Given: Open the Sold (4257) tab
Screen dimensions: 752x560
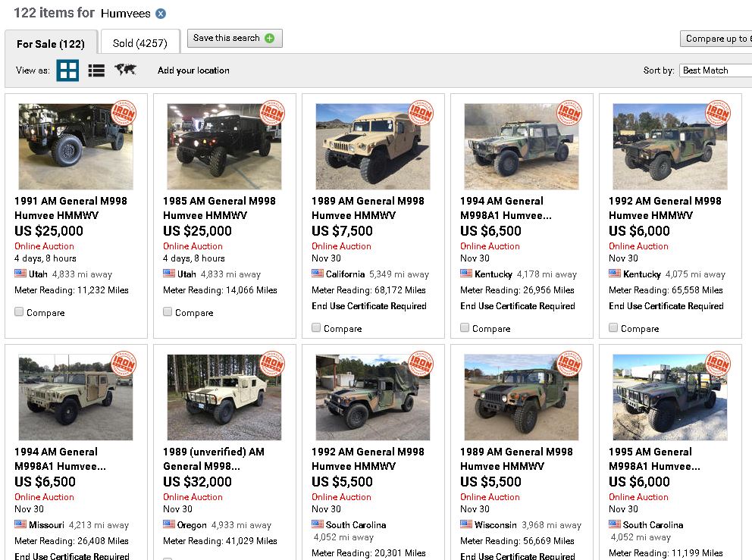Looking at the screenshot, I should (140, 43).
